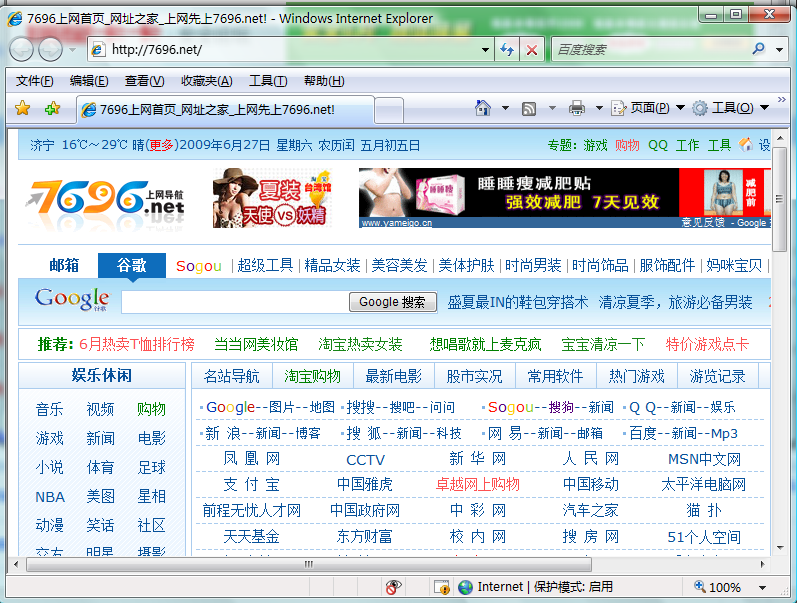Select the 名站导航 tab
Screen dimensions: 797x603
[232, 376]
